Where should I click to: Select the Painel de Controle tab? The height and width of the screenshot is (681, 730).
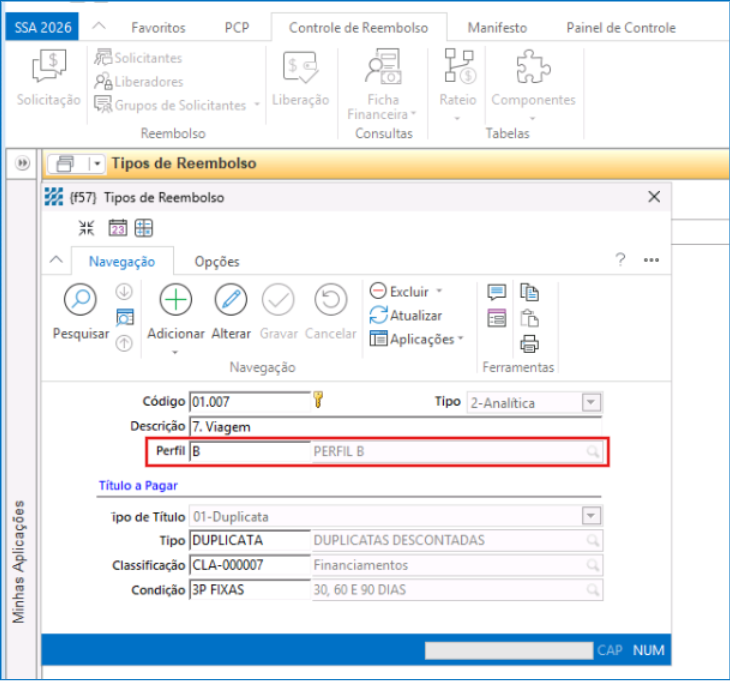click(x=620, y=28)
